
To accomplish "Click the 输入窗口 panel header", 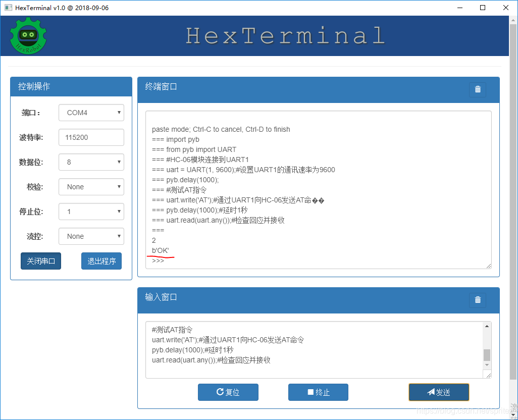I will [319, 300].
